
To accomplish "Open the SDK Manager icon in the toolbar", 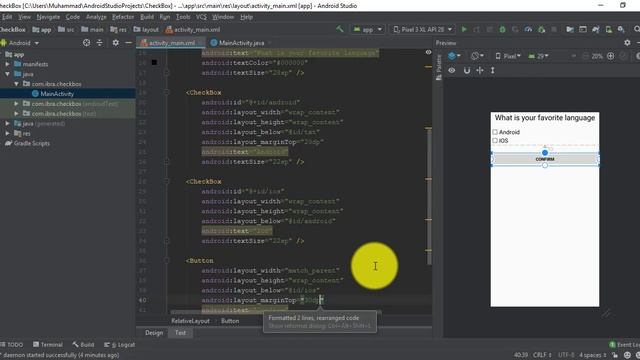I will click(x=621, y=29).
